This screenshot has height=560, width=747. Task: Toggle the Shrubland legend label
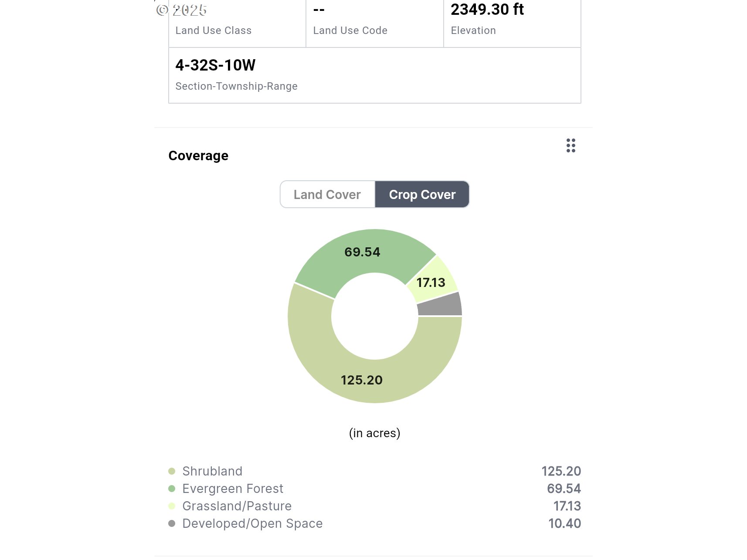[x=212, y=471]
